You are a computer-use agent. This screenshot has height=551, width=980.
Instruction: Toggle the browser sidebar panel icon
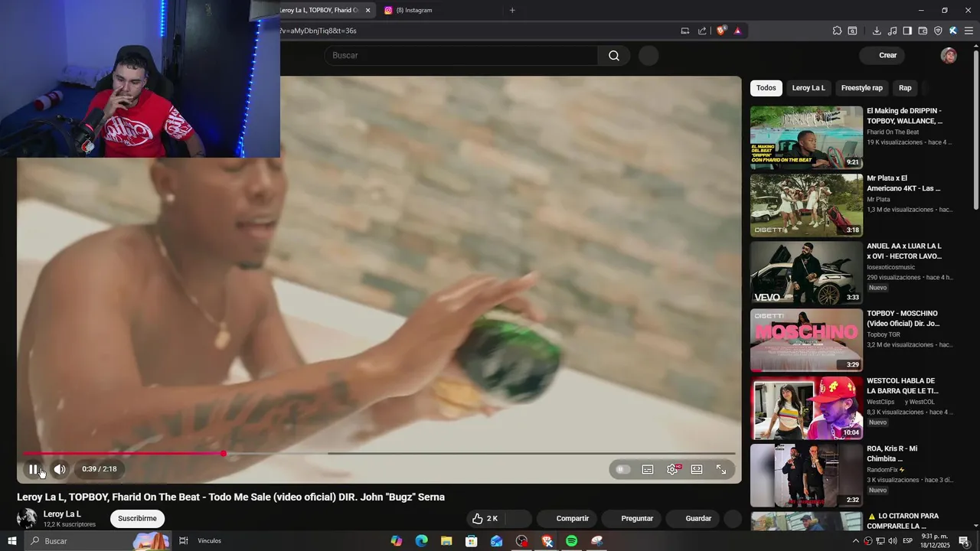(907, 31)
